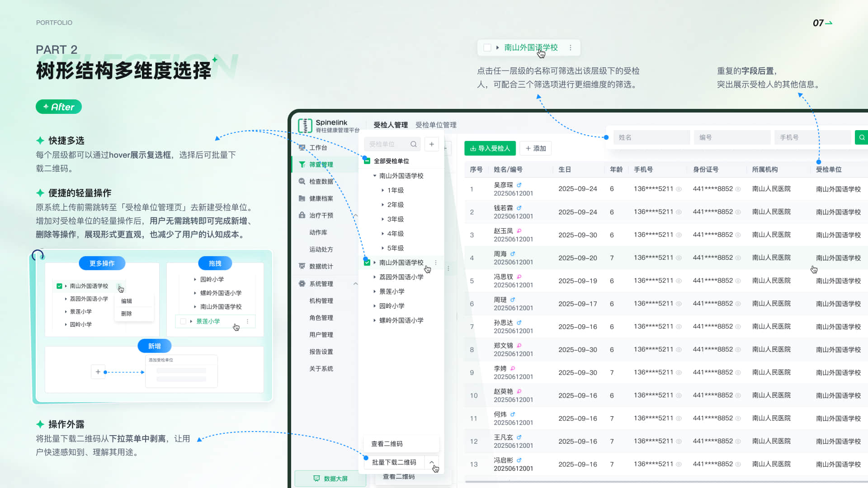Open three-dot menu on 景莲小学 drag card
868x488 pixels.
247,321
